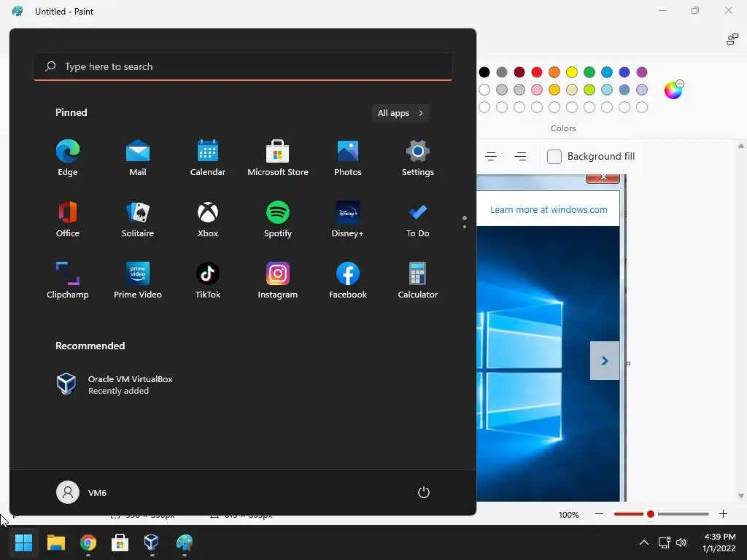Image resolution: width=747 pixels, height=560 pixels.
Task: Open the VM6 user account menu
Action: [82, 492]
